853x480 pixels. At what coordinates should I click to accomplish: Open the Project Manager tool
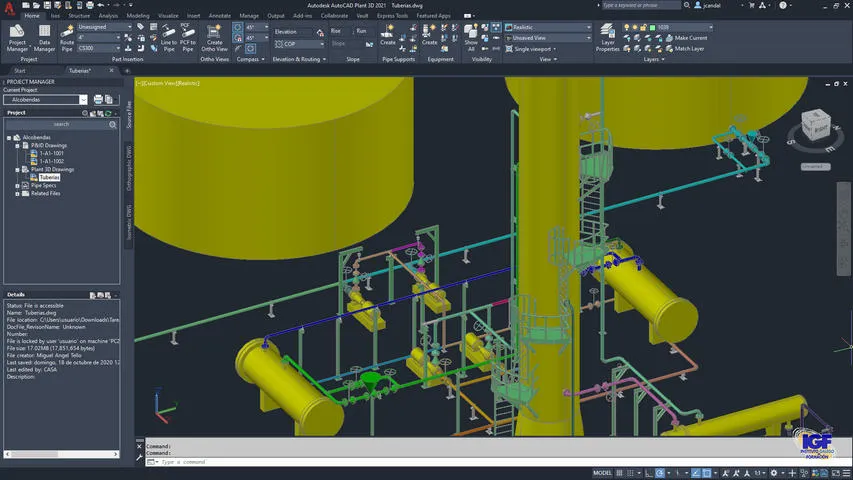pos(17,38)
